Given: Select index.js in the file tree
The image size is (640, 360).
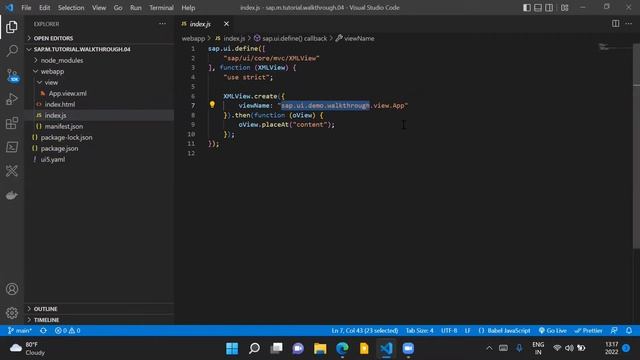Looking at the screenshot, I should click(99, 115).
